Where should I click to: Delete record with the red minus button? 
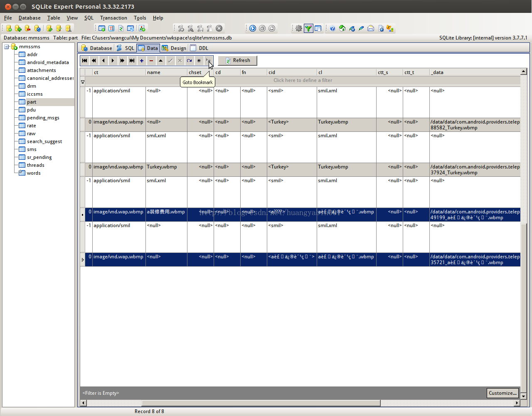point(151,61)
